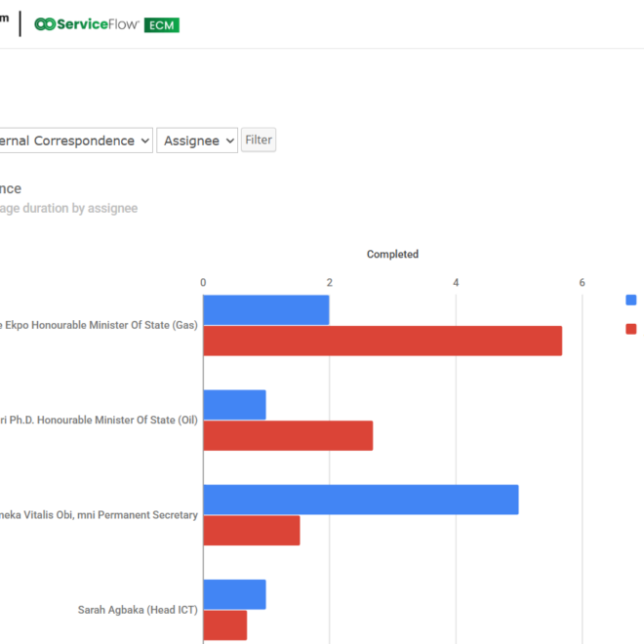Viewport: 644px width, 644px height.
Task: Click the axis value 0
Action: click(203, 283)
